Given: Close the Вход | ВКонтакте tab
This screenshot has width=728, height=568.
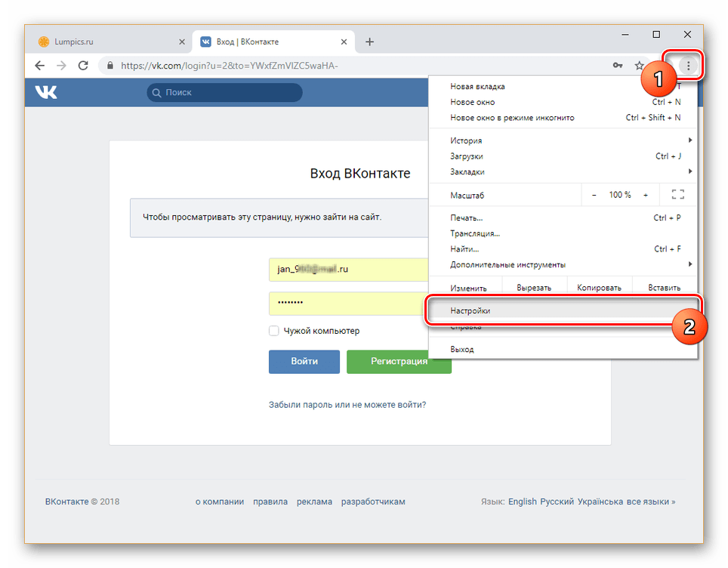Looking at the screenshot, I should 344,42.
